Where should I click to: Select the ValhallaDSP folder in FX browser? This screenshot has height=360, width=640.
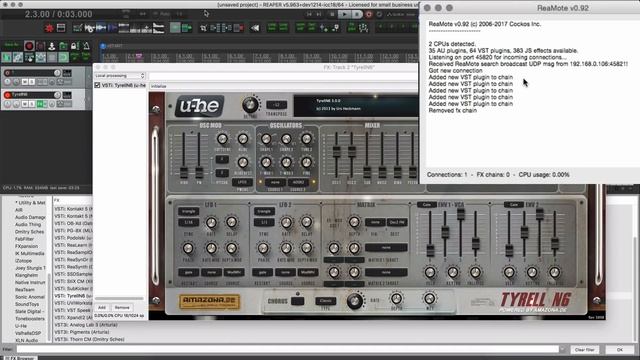[27, 333]
